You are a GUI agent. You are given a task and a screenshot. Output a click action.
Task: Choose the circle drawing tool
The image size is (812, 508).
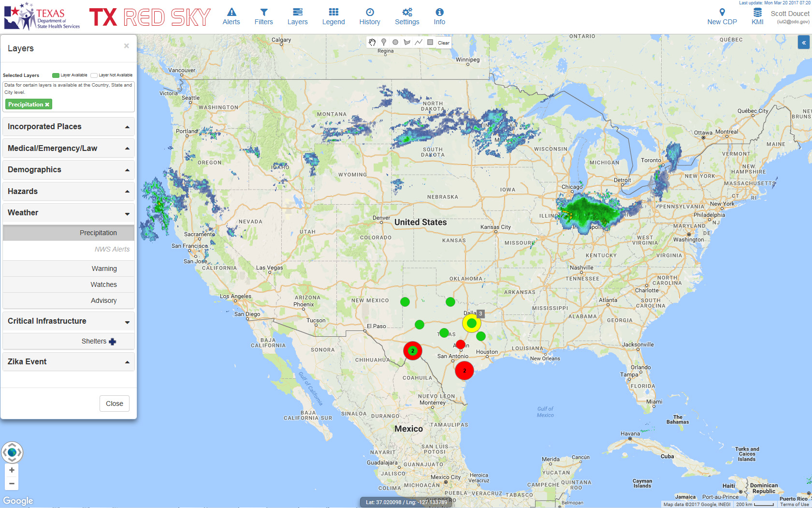click(395, 43)
